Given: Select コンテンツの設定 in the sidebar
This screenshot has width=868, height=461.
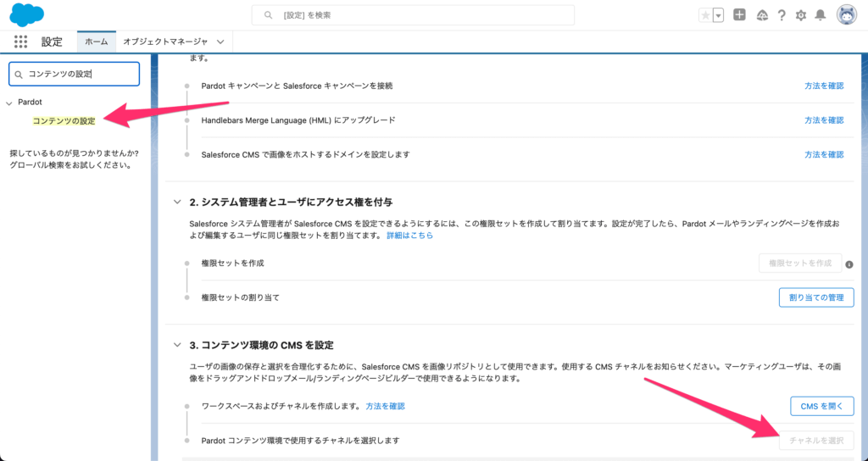Looking at the screenshot, I should coord(64,120).
